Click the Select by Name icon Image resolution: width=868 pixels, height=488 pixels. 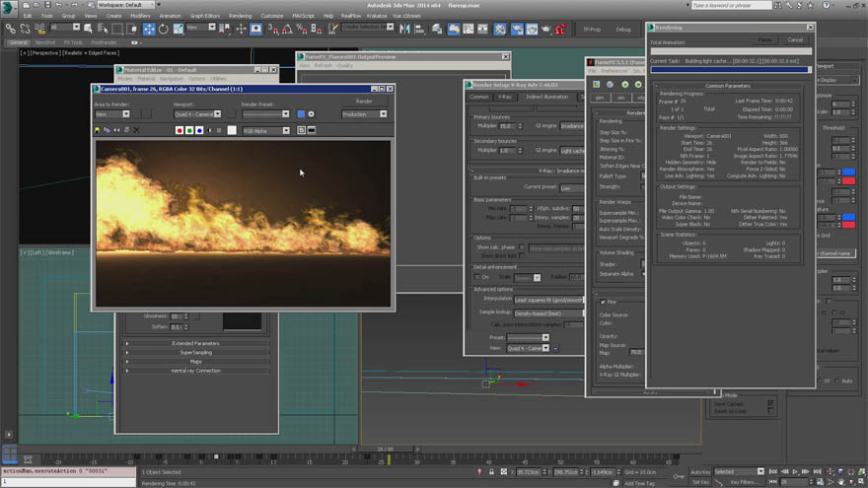[x=103, y=29]
